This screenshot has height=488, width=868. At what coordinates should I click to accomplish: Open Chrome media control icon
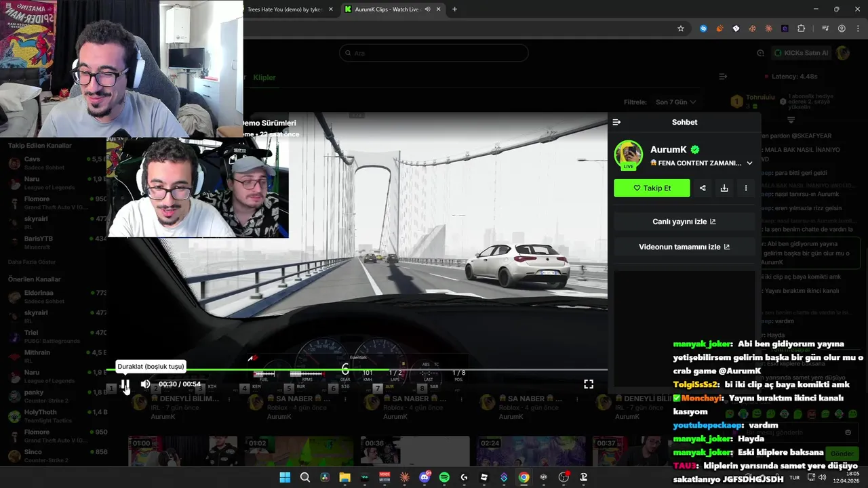[x=825, y=28]
